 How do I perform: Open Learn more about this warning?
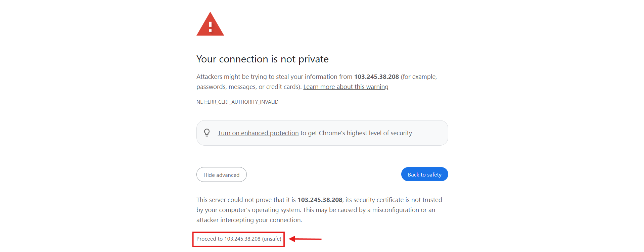click(346, 87)
